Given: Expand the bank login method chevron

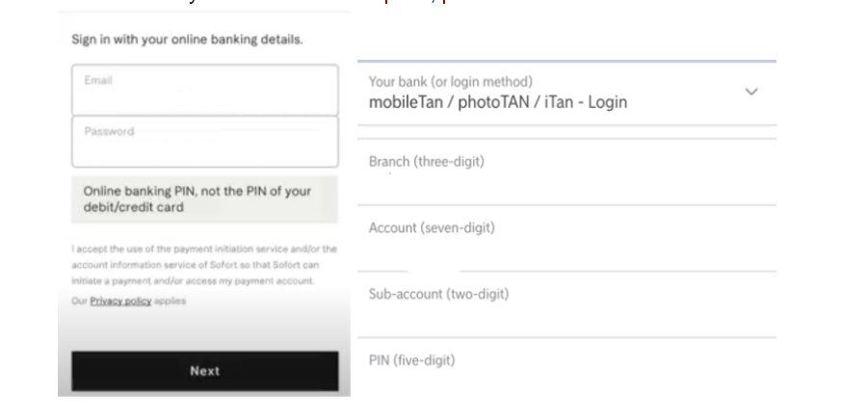Looking at the screenshot, I should [x=750, y=92].
